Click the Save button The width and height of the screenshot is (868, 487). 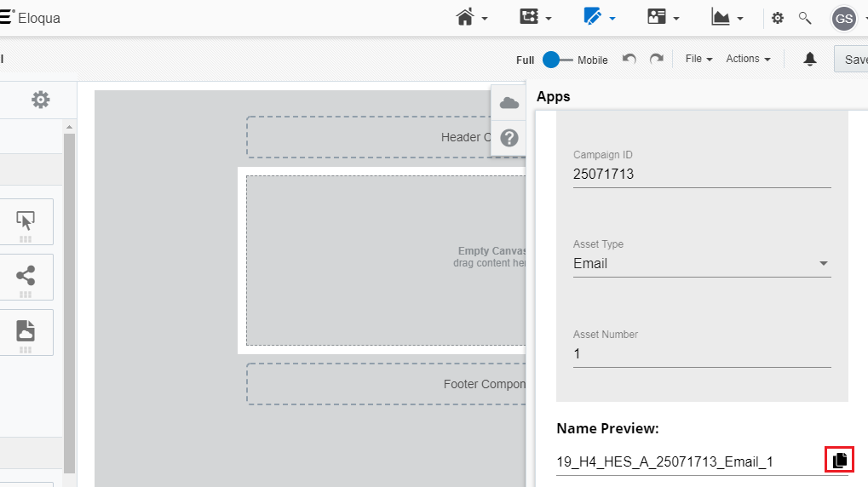point(852,60)
